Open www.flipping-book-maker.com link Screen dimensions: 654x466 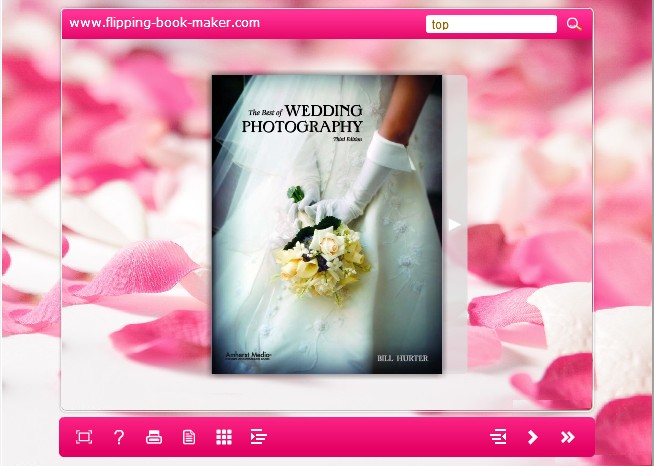(x=164, y=23)
